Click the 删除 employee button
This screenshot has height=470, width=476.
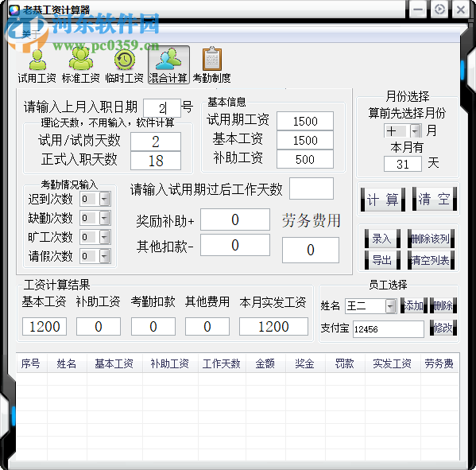click(443, 305)
